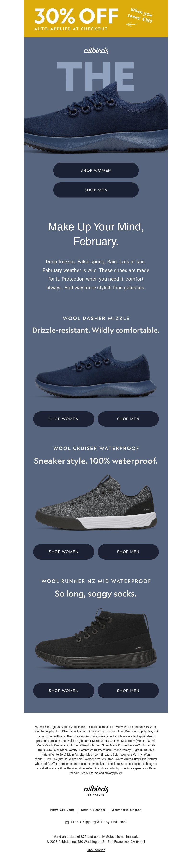This screenshot has height=868, width=192.
Task: Shop Women for Wool Cruiser Waterproof
Action: [x=63, y=552]
